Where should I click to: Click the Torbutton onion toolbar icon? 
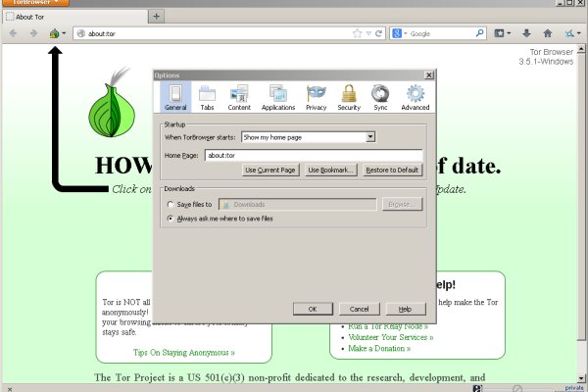click(56, 33)
